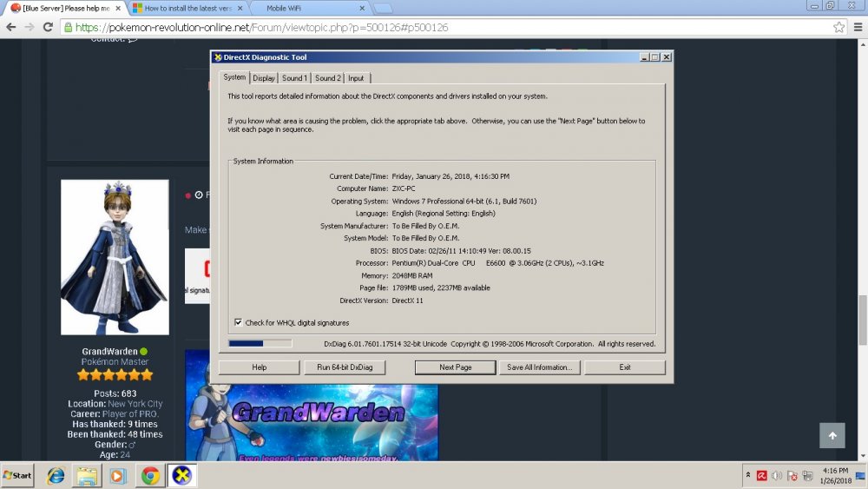This screenshot has width=868, height=489.
Task: Open the Chrome menu button
Action: (856, 27)
